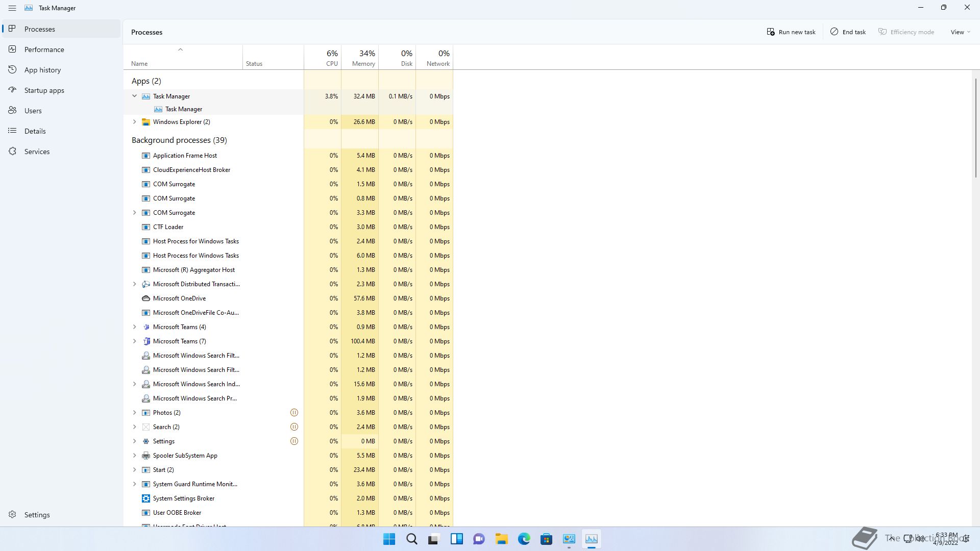Image resolution: width=980 pixels, height=551 pixels.
Task: Click suspended status icon for Search
Action: coord(294,427)
